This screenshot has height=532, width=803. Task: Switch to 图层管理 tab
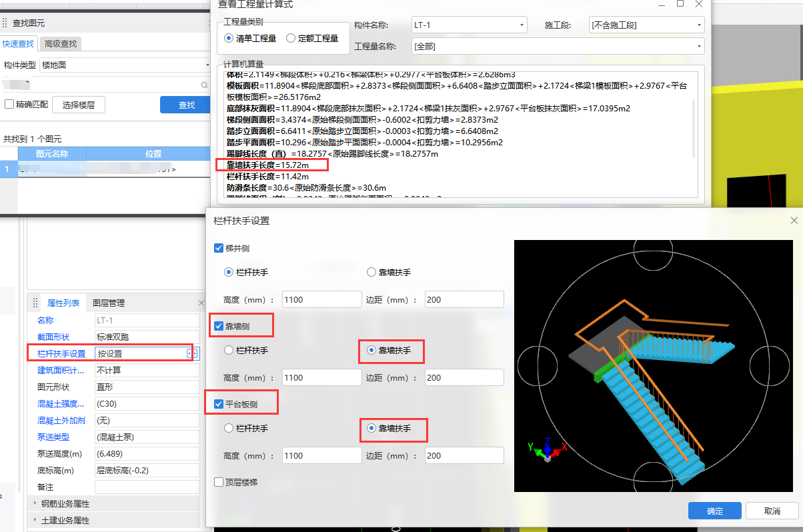coord(108,303)
